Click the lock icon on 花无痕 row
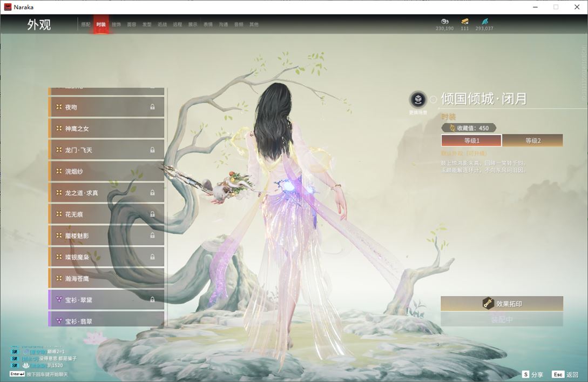Image resolution: width=588 pixels, height=382 pixels. click(x=152, y=214)
